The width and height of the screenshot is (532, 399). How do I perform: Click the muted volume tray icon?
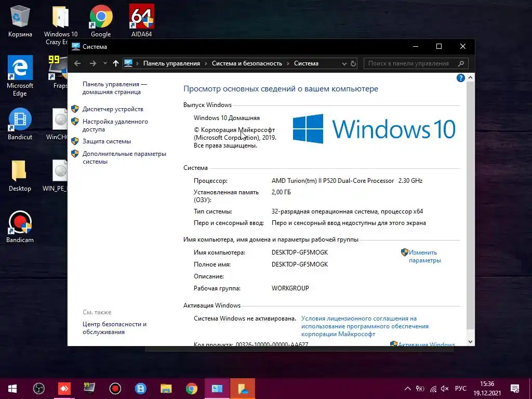445,389
